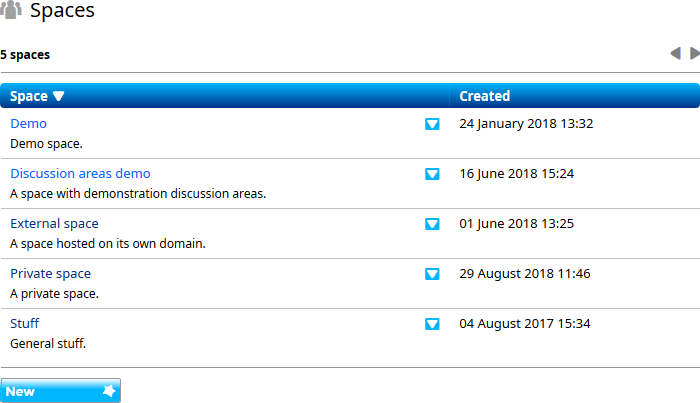The height and width of the screenshot is (403, 700).
Task: Open dropdown menu for Private space
Action: point(432,274)
